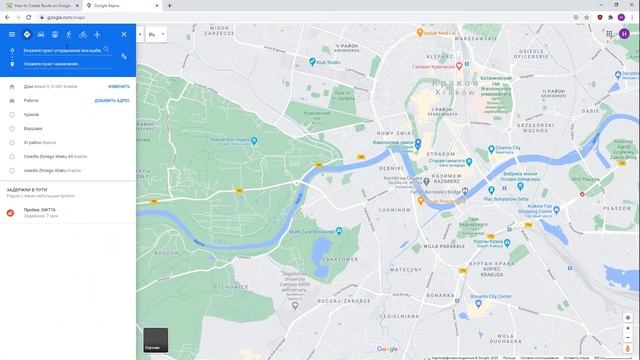Click Old Synagogue map marker
Viewport: 640px width, 360px height.
[x=469, y=162]
